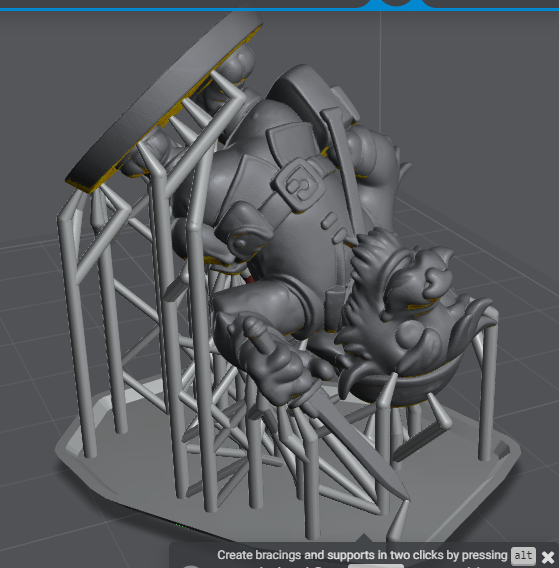Click the 'Create bracings and supports' tip text
This screenshot has width=559, height=568.
pyautogui.click(x=362, y=555)
